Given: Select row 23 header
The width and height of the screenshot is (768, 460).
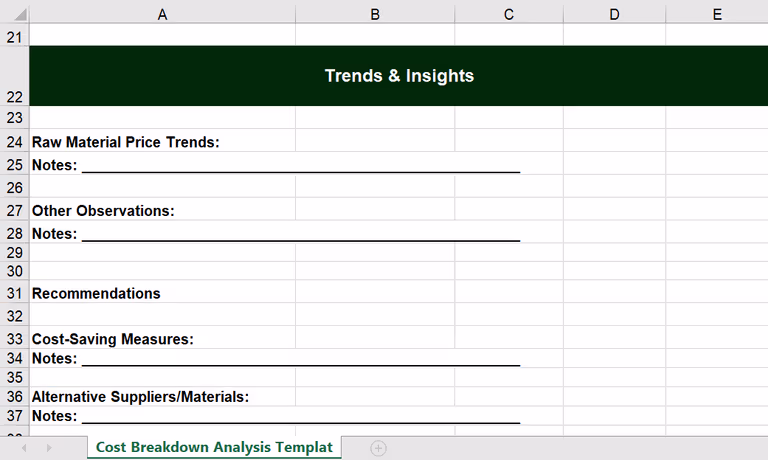Looking at the screenshot, I should click(x=15, y=118).
